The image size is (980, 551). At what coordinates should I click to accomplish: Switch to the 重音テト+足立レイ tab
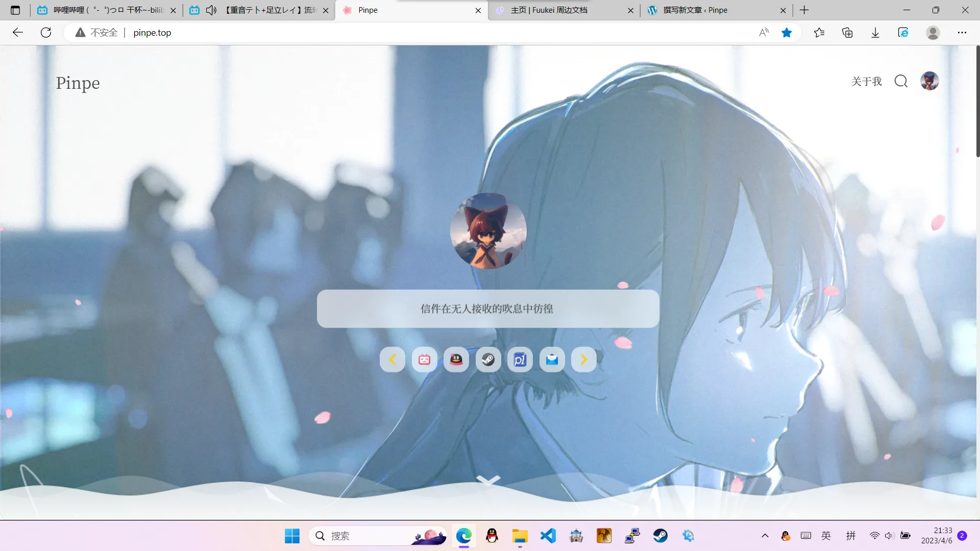pyautogui.click(x=259, y=10)
